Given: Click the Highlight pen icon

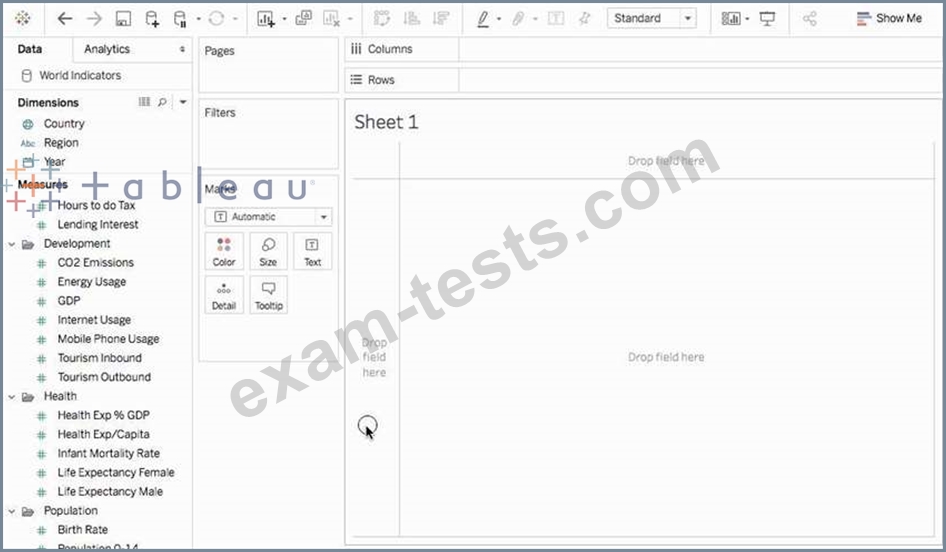Looking at the screenshot, I should click(x=483, y=19).
